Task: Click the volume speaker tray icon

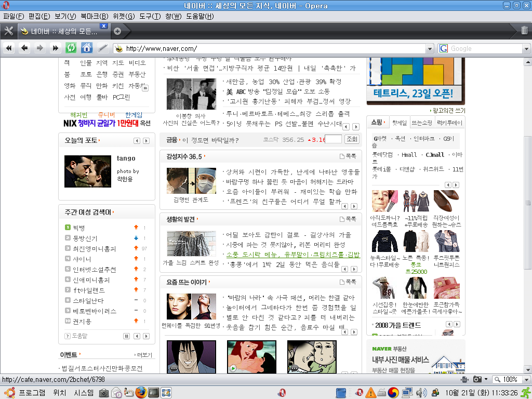Action: [x=421, y=393]
